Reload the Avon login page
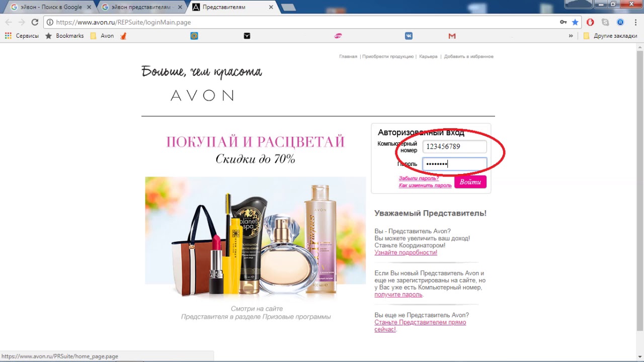 coord(35,22)
